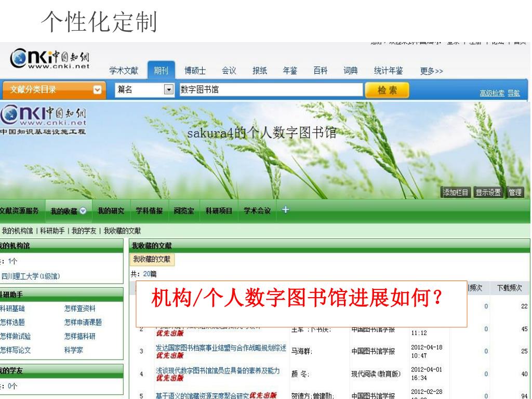This screenshot has width=532, height=399.
Task: Click journal 现代阅读(教育版)
Action: (376, 374)
